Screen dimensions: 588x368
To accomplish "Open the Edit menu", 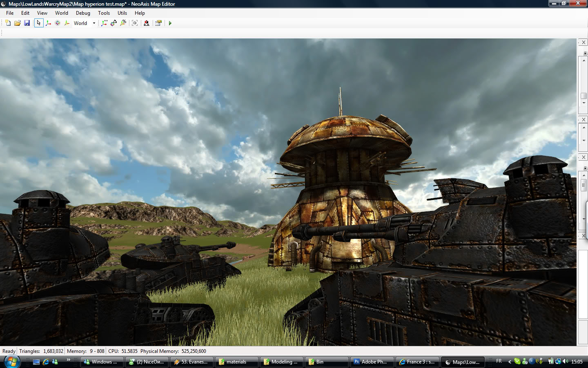I will (25, 13).
